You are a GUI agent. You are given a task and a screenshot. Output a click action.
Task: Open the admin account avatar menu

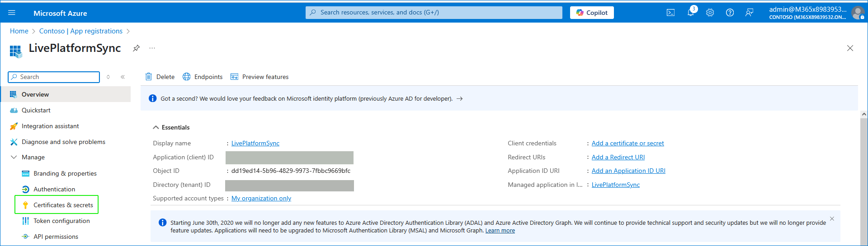857,13
